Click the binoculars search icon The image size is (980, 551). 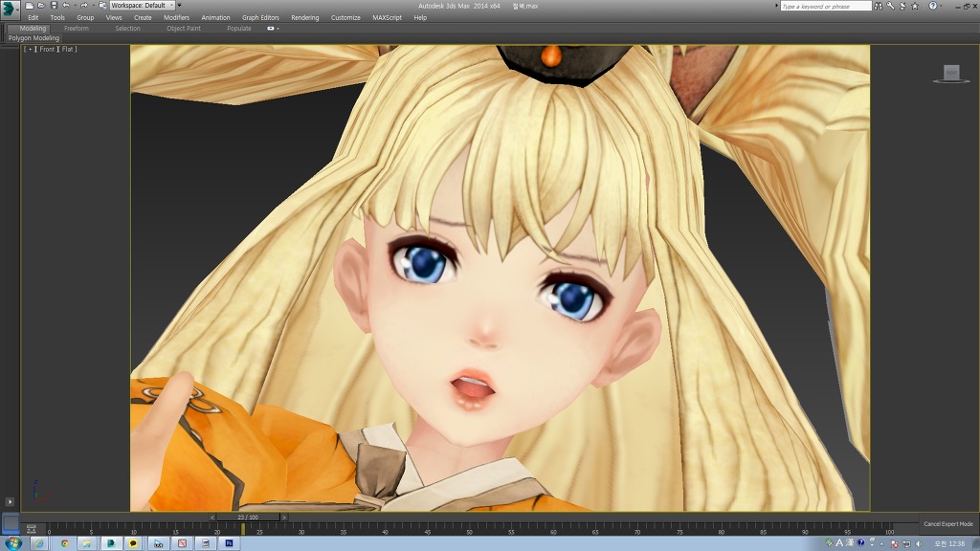(879, 6)
